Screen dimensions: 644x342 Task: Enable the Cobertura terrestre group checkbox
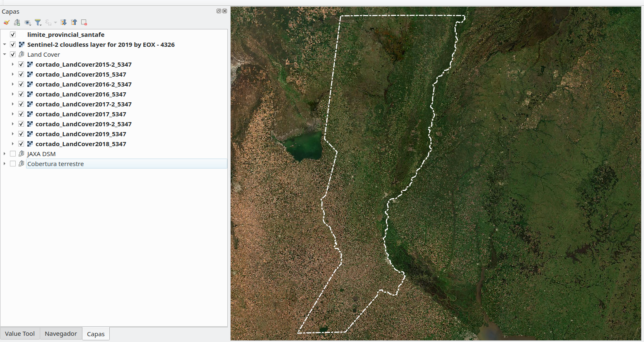[x=13, y=164]
